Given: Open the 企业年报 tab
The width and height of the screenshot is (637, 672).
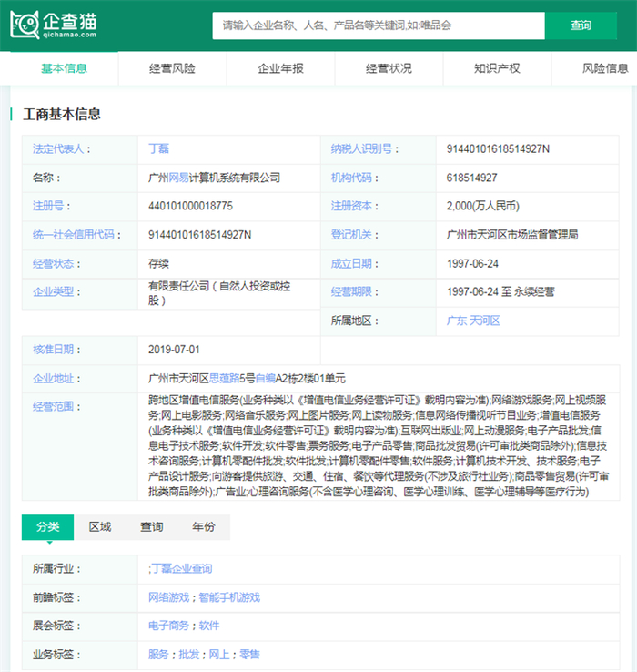Looking at the screenshot, I should click(x=280, y=68).
